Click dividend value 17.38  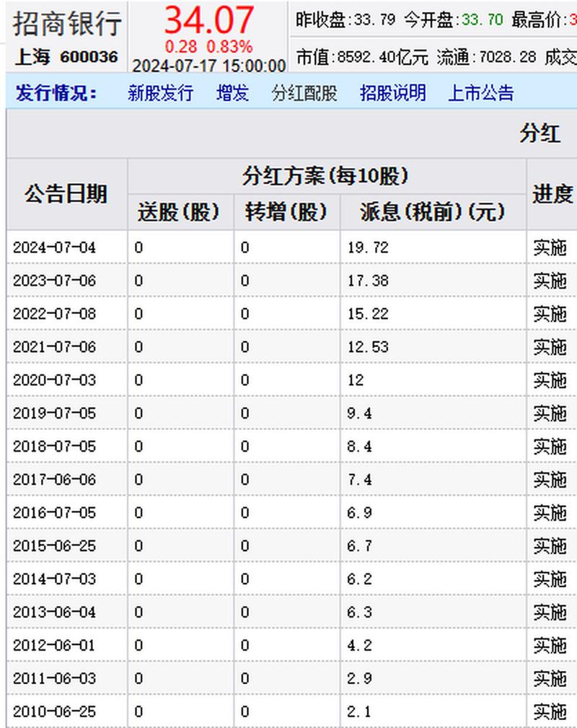coord(368,281)
